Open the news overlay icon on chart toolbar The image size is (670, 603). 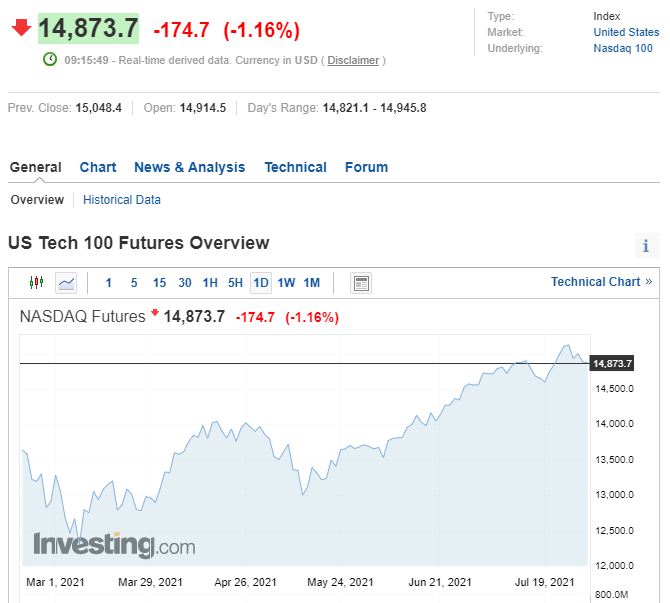[361, 283]
